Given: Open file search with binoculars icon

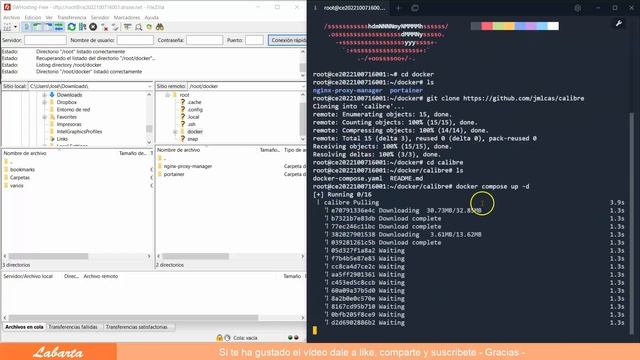Looking at the screenshot, I should point(160,27).
